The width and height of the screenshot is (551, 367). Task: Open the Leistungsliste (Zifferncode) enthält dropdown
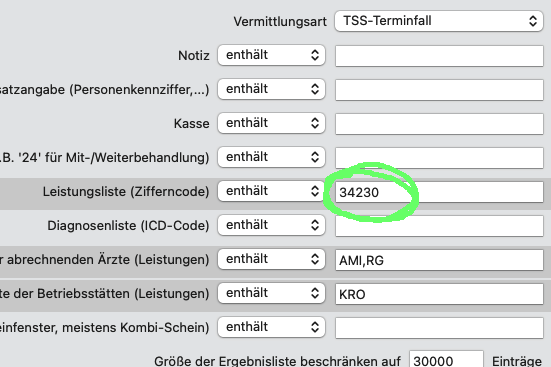(271, 191)
